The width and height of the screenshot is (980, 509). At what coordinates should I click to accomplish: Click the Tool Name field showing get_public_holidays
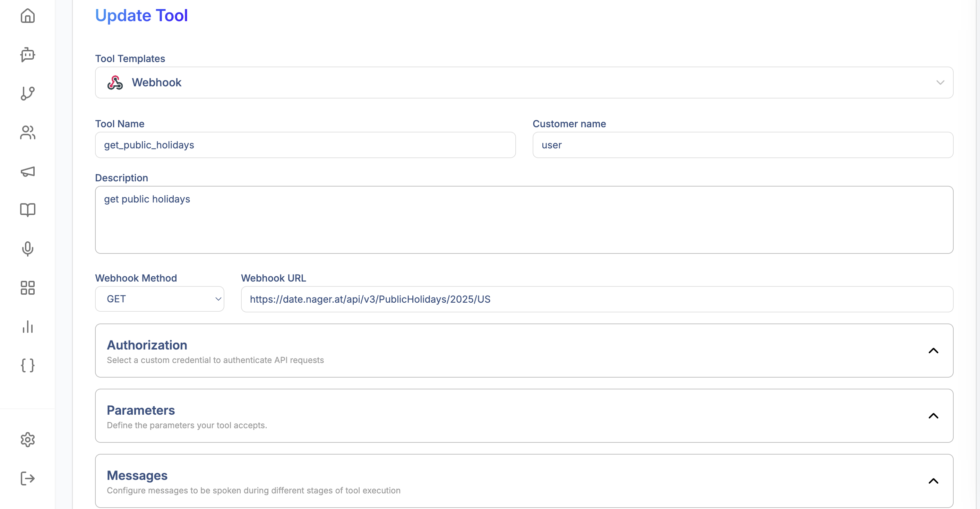click(304, 145)
